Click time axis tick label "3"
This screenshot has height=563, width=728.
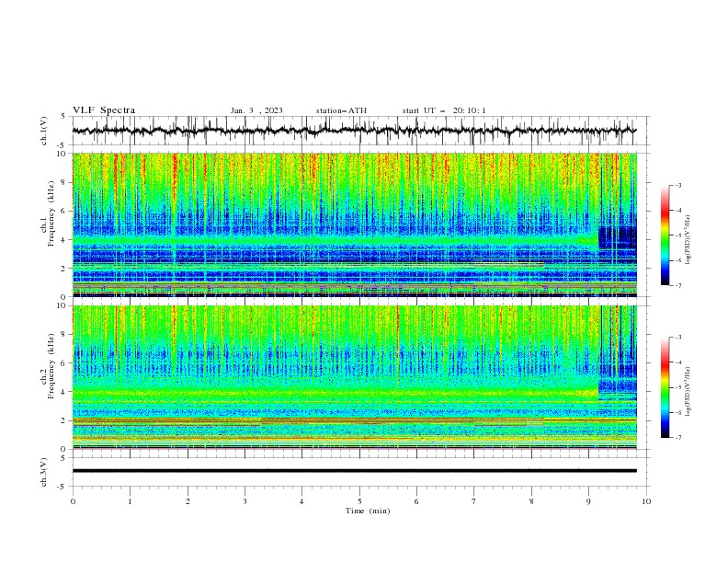[245, 501]
